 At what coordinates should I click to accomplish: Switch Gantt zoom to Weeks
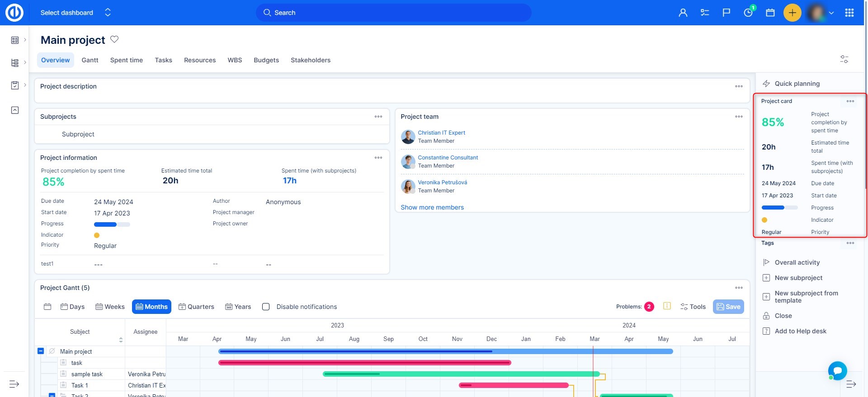(x=110, y=307)
